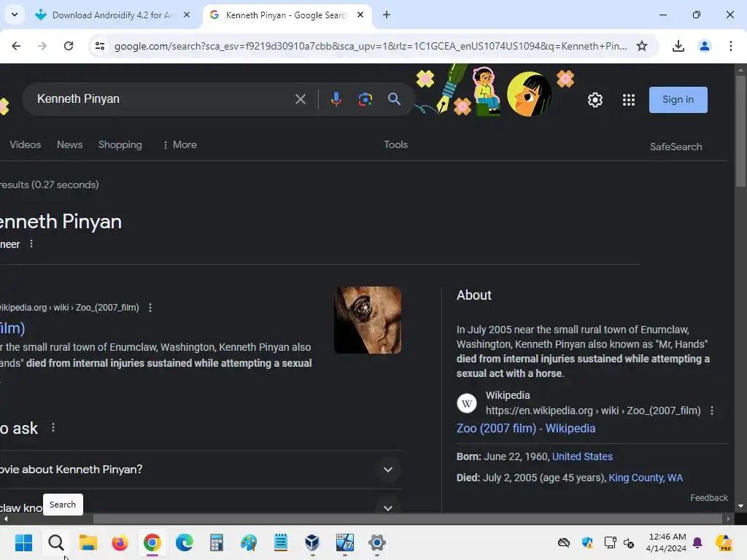Image resolution: width=747 pixels, height=560 pixels.
Task: Select the Videos search filter
Action: (26, 144)
